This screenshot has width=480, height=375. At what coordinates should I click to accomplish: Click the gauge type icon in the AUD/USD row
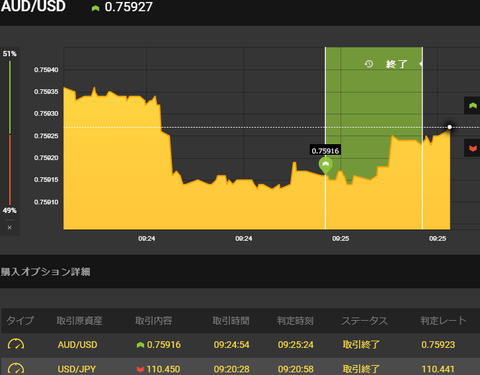point(16,344)
